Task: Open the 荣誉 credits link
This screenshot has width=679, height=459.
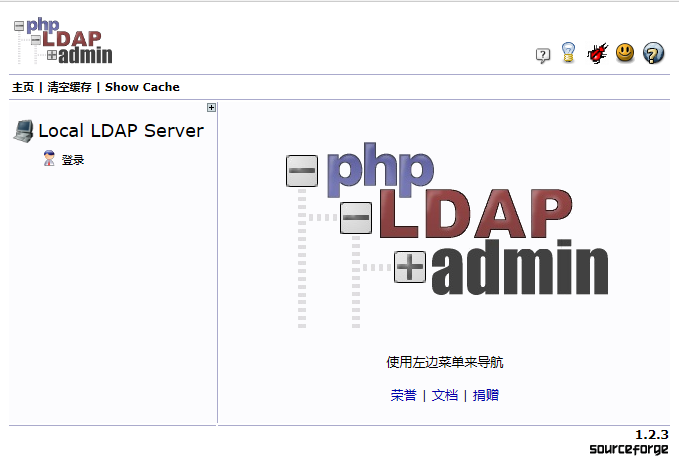Action: point(403,395)
